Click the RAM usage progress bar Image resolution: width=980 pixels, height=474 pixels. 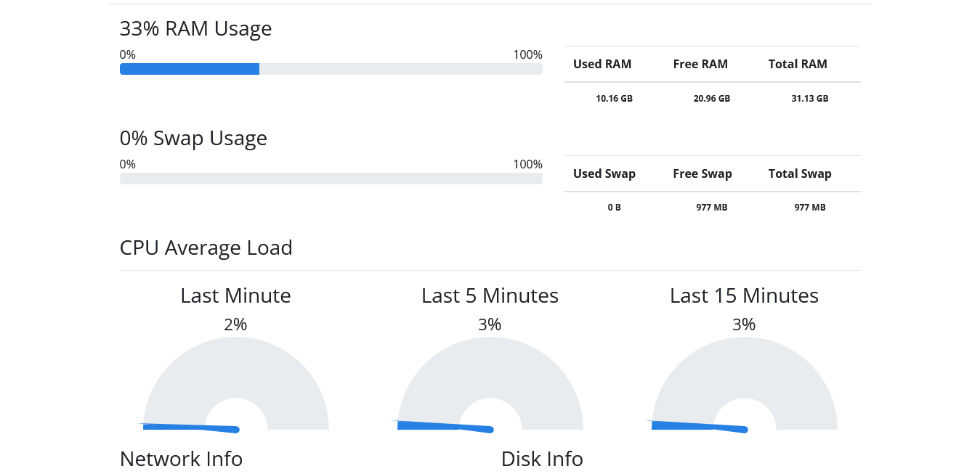click(331, 69)
